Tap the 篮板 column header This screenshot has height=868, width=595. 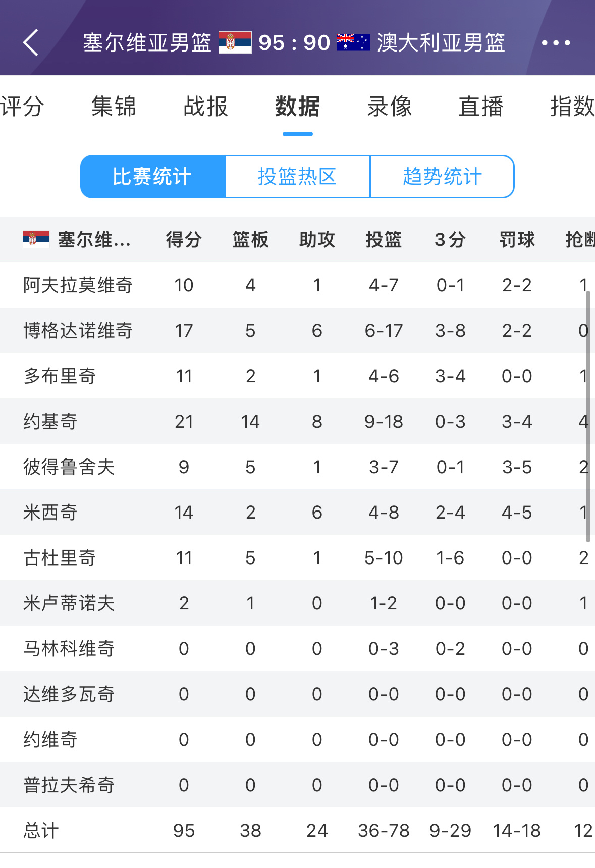click(250, 239)
